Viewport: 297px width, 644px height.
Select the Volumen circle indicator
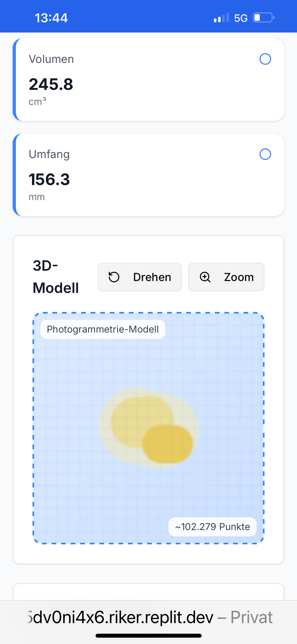(265, 59)
